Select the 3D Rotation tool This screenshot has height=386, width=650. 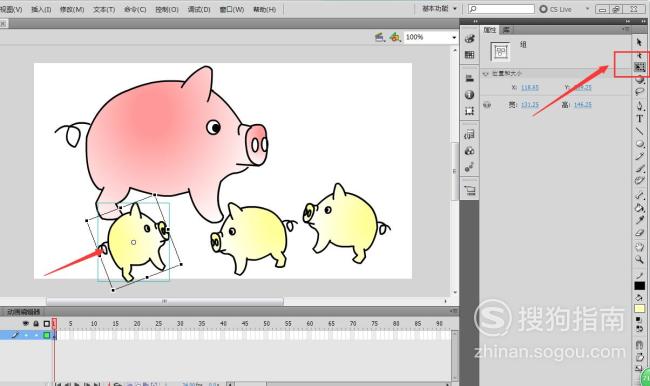(x=639, y=80)
